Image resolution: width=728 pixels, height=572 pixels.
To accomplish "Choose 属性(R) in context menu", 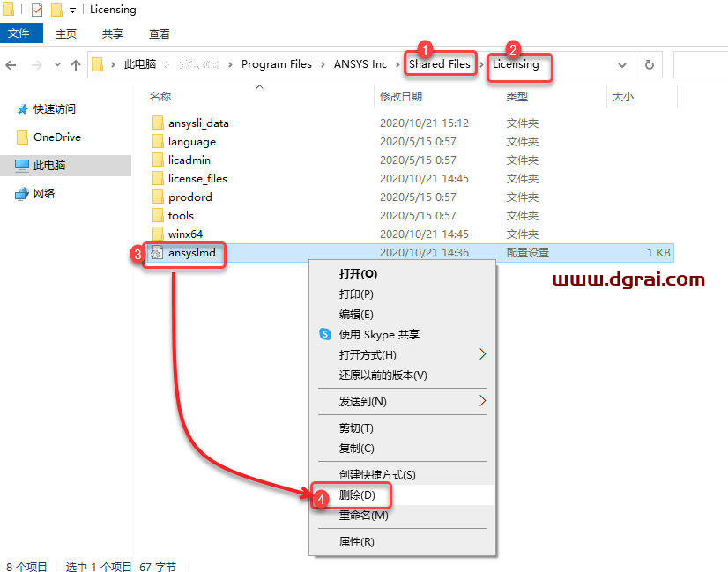I will click(x=402, y=542).
